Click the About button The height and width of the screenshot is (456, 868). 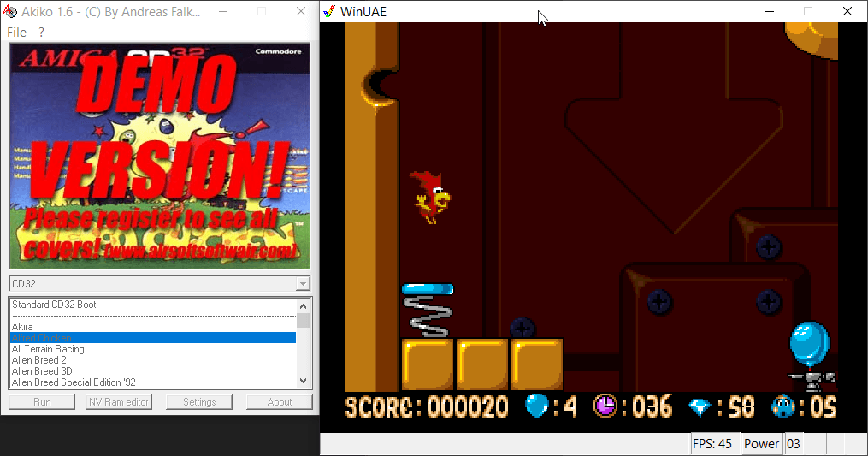280,402
